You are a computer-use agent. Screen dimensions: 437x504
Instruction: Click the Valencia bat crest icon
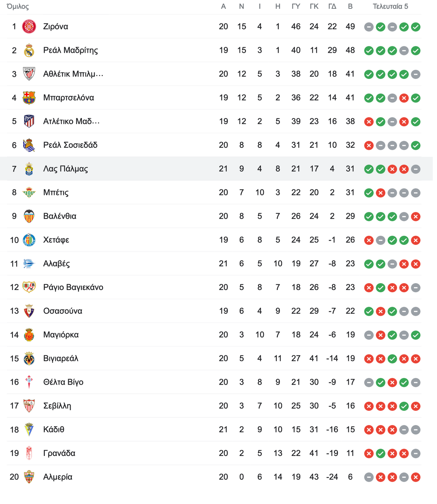coord(29,216)
